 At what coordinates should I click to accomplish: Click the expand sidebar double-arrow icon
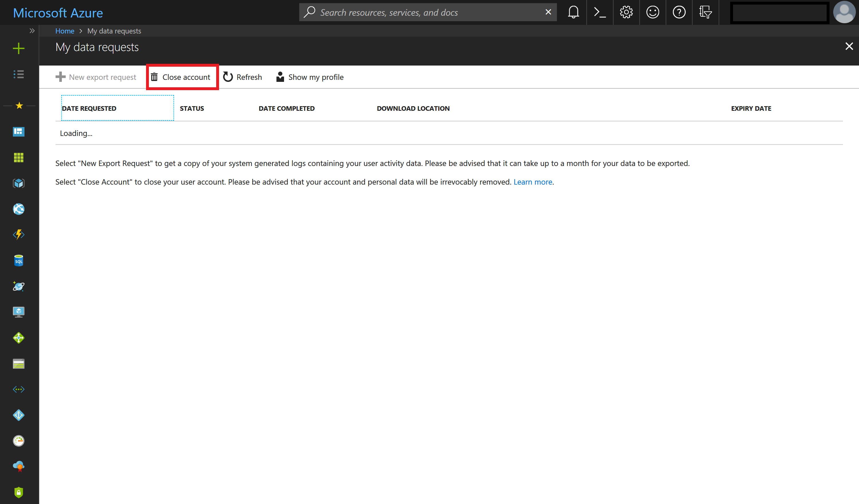[32, 31]
